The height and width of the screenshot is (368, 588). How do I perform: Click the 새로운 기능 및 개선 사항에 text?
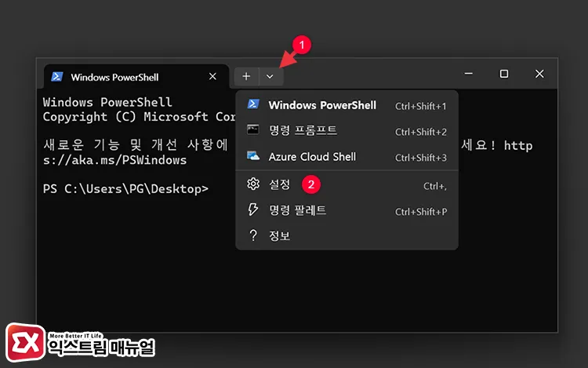pyautogui.click(x=136, y=145)
